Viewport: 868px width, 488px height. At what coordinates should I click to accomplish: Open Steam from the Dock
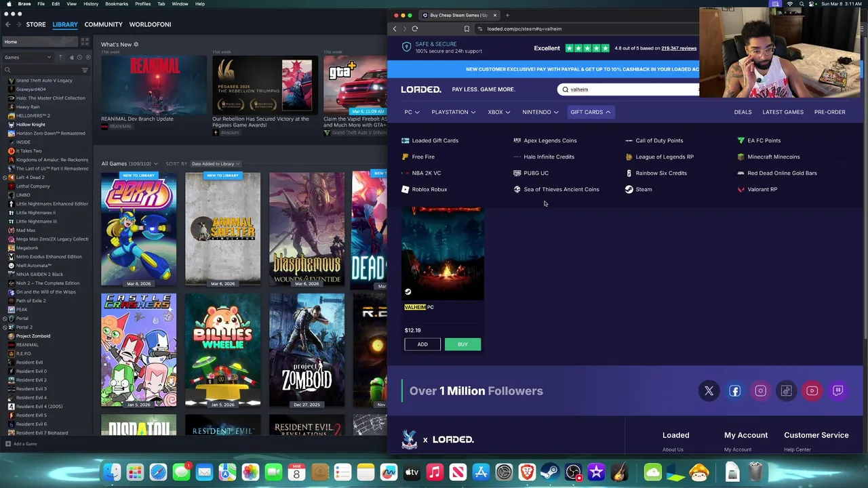tap(550, 472)
